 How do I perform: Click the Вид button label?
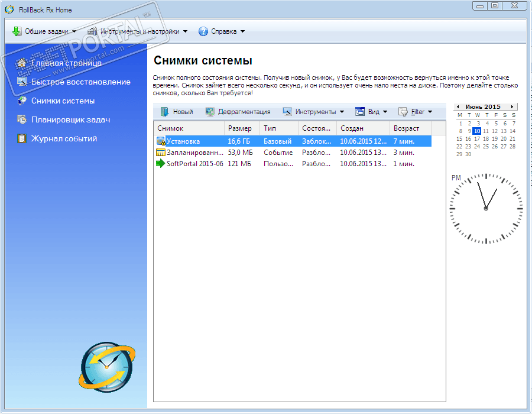pos(374,112)
